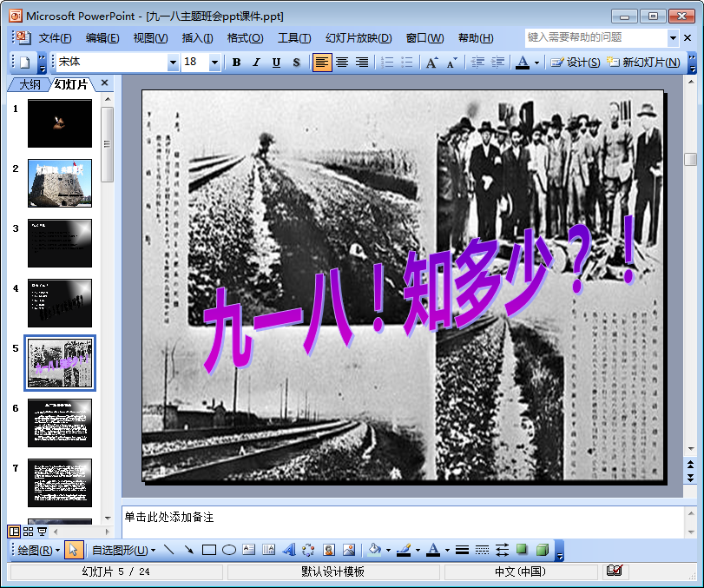
Task: Open the 设计(S) design pane
Action: coord(576,63)
